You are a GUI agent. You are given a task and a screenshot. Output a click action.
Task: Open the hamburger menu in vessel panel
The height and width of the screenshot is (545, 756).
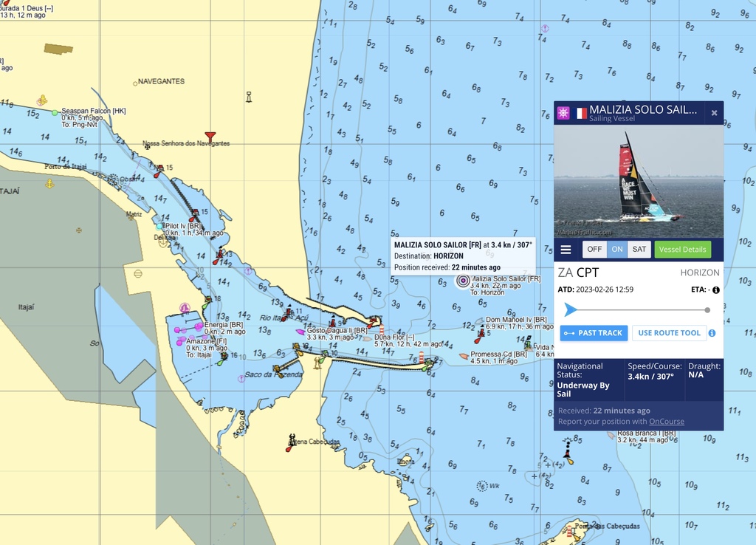click(x=566, y=250)
